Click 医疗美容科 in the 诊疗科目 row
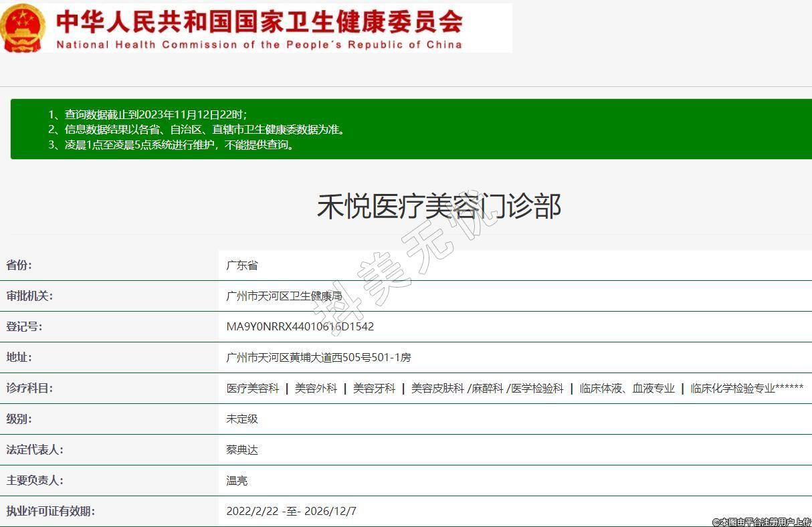Screen dimensions: 812x527 point(253,389)
